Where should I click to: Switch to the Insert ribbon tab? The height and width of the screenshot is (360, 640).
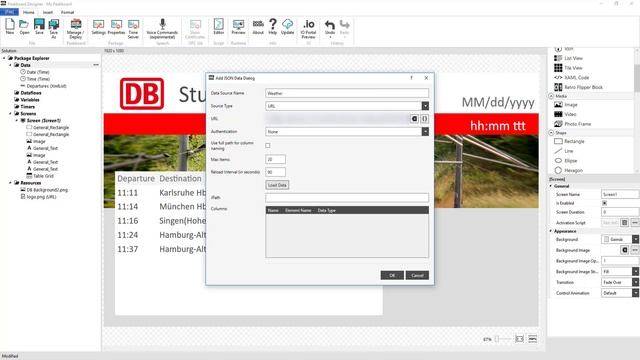48,12
